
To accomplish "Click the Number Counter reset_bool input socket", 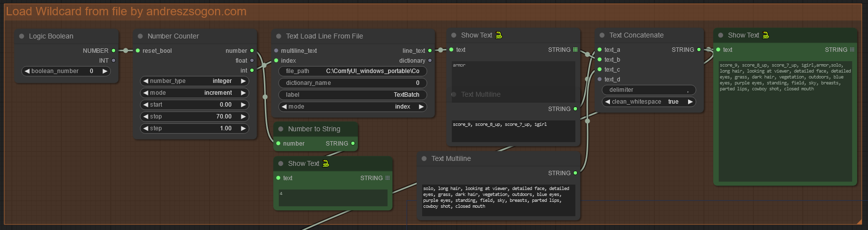I will (x=138, y=50).
